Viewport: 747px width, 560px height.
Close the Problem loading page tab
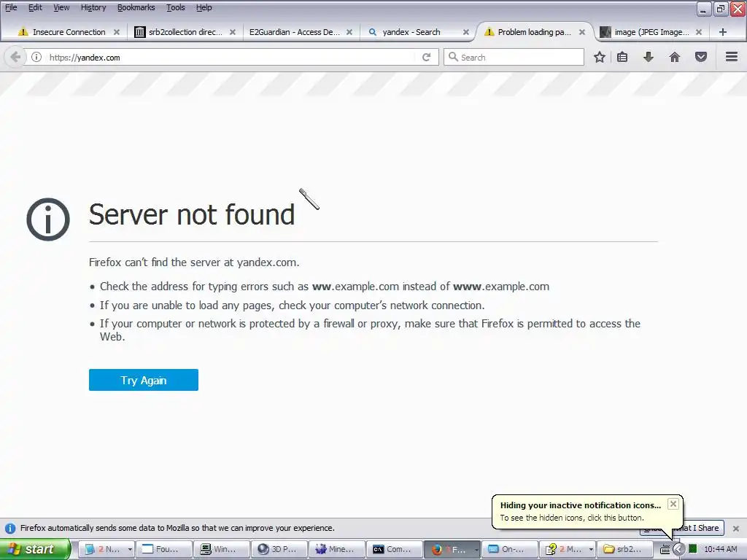click(x=581, y=32)
